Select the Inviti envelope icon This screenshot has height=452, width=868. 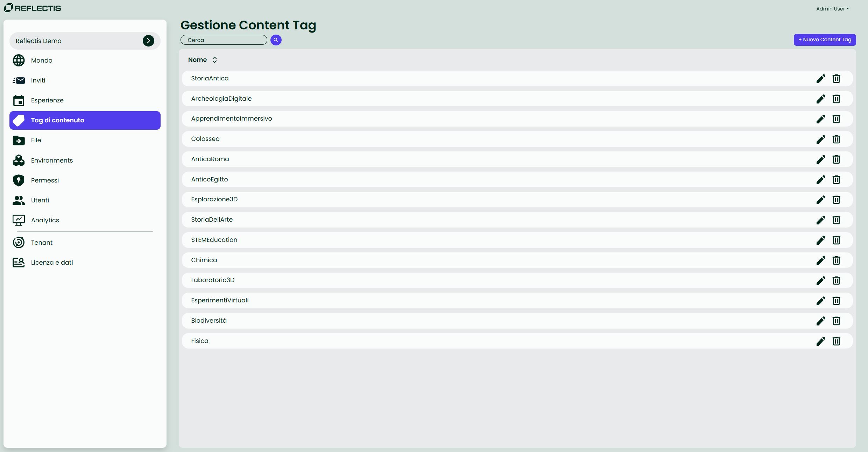19,80
